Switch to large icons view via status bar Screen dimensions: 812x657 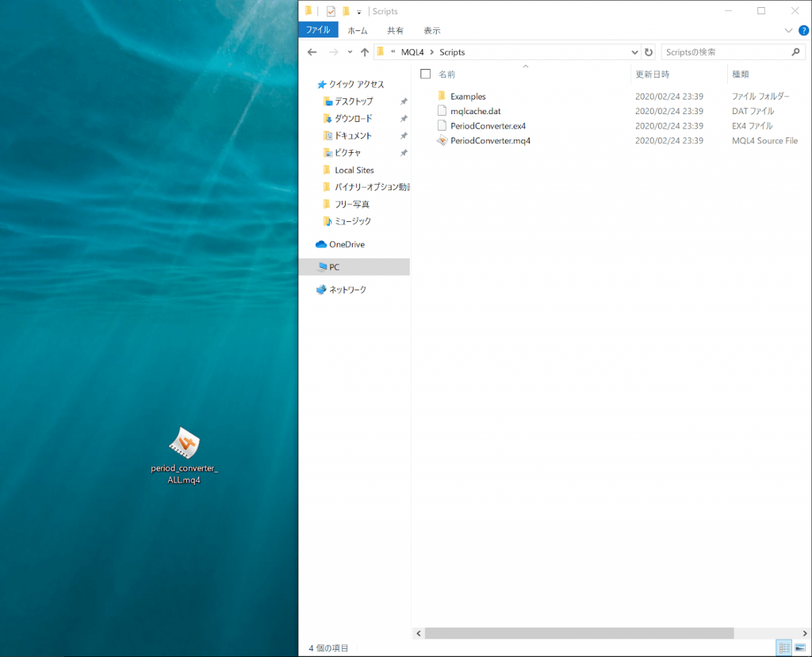tap(800, 647)
